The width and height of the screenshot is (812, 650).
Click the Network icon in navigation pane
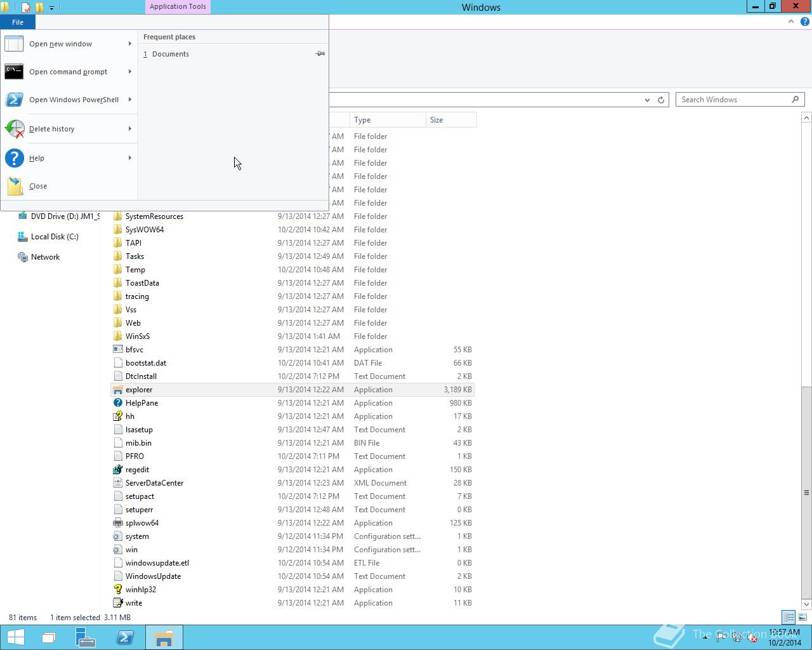click(22, 257)
